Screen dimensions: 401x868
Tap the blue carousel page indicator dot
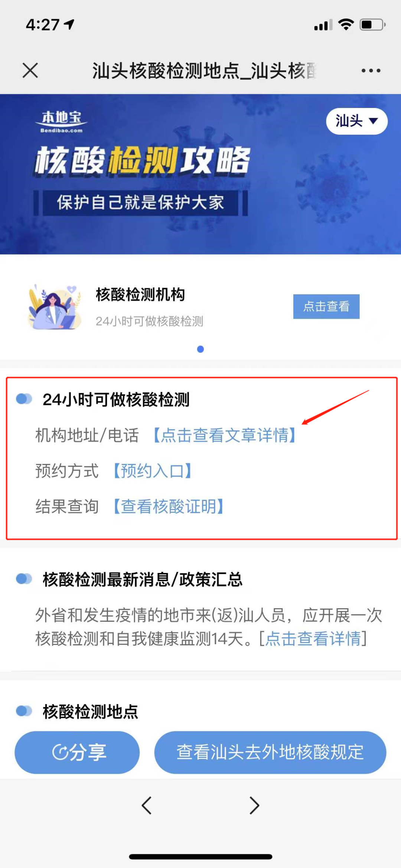pos(200,349)
